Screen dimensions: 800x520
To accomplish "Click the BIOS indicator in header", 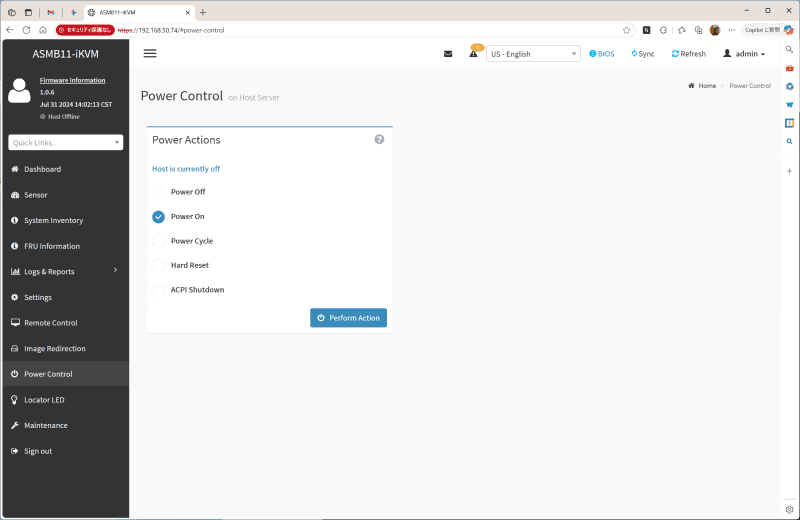I will pyautogui.click(x=602, y=54).
